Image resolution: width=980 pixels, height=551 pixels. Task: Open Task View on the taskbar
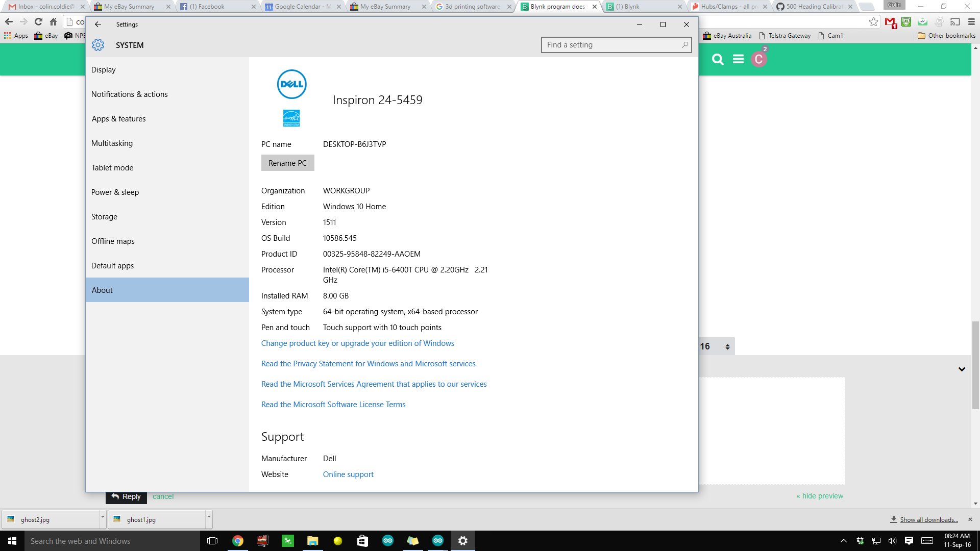click(212, 541)
